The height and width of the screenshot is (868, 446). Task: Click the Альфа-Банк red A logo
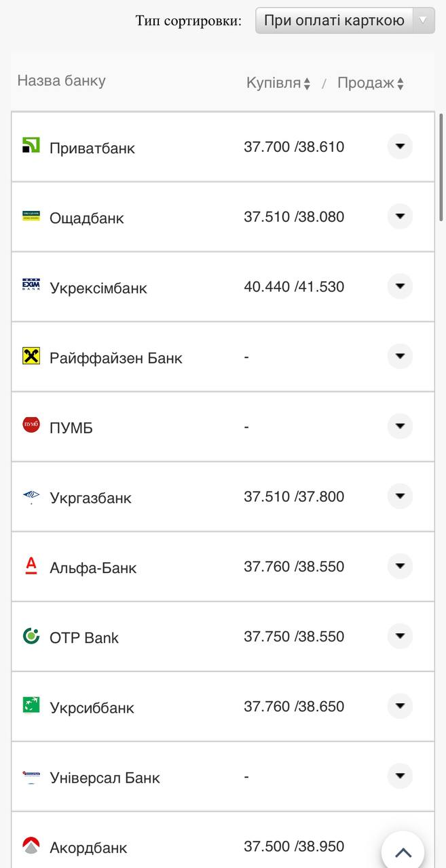point(31,565)
